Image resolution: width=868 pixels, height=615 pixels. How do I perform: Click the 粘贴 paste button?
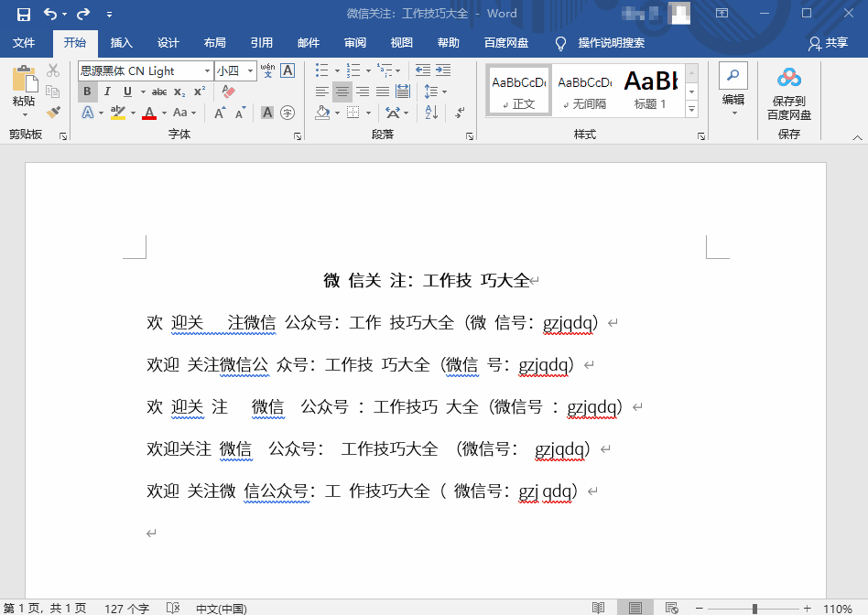pyautogui.click(x=24, y=91)
